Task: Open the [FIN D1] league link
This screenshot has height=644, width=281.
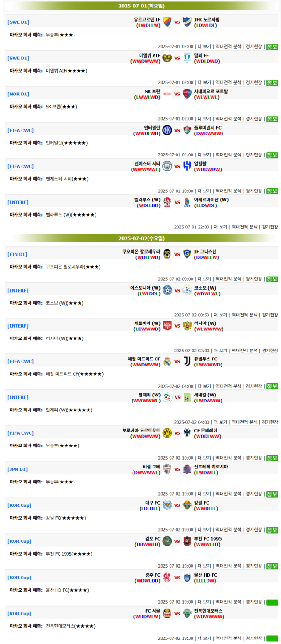Action: pyautogui.click(x=17, y=254)
